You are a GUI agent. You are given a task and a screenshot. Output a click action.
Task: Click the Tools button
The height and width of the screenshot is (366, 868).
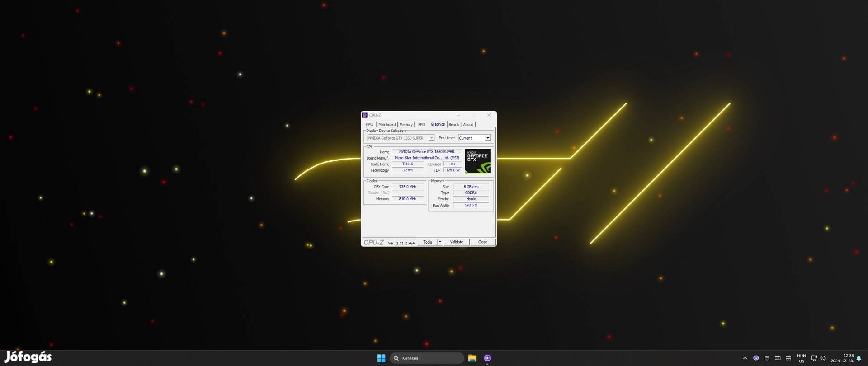pos(428,242)
